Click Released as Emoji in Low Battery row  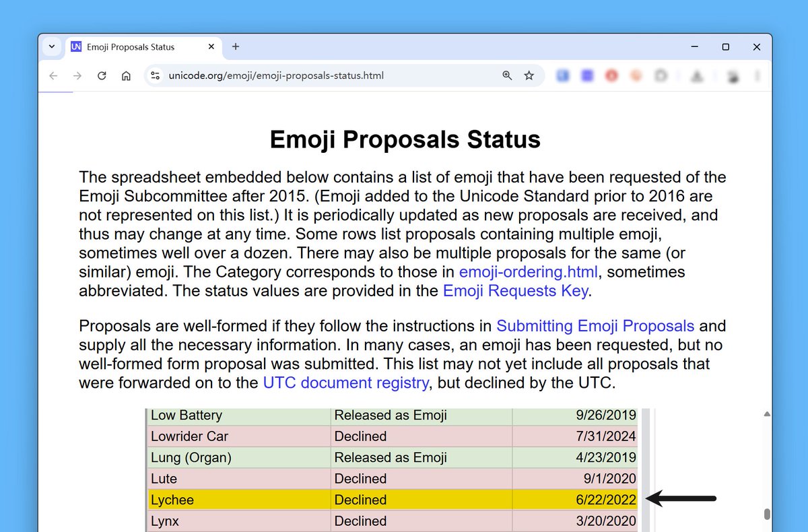click(422, 415)
